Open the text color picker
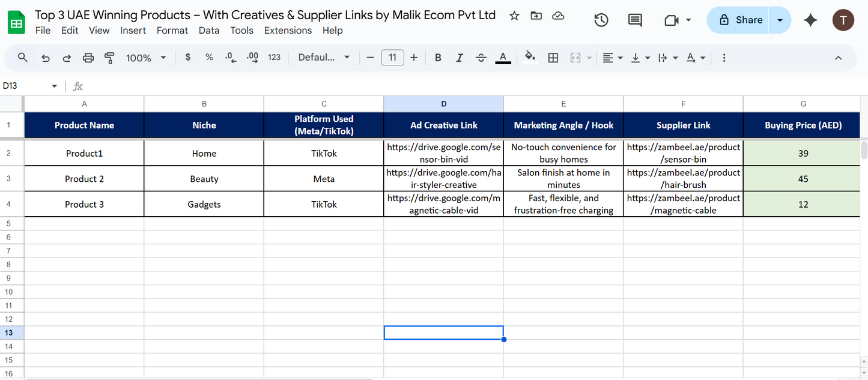The width and height of the screenshot is (868, 380). (503, 58)
